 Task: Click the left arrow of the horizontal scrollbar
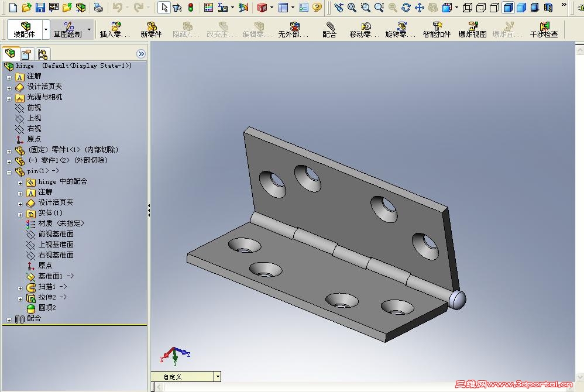[x=159, y=387]
